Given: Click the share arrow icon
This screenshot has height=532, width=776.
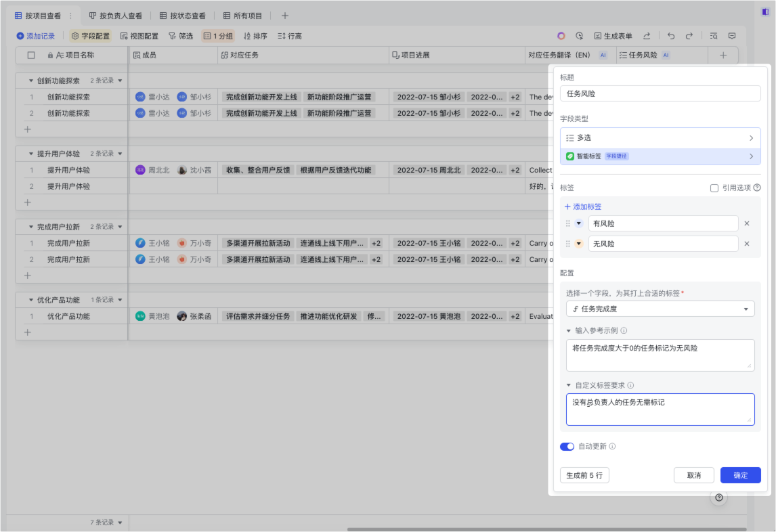Looking at the screenshot, I should coord(647,36).
